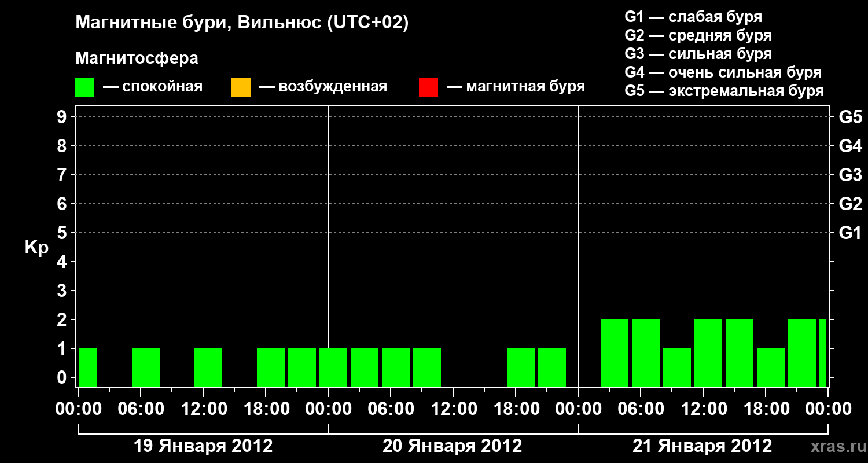Click the 18:00 Kp 1 bar on 21 January
This screenshot has width=868, height=463.
[771, 367]
